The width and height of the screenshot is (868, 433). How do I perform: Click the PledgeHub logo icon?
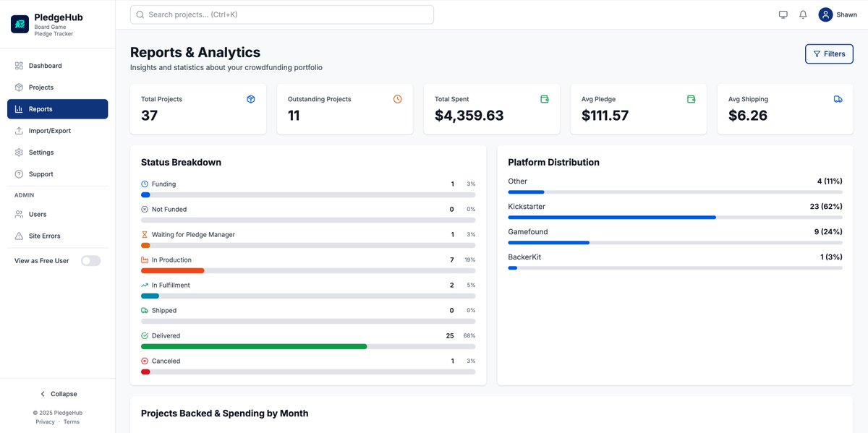tap(20, 24)
